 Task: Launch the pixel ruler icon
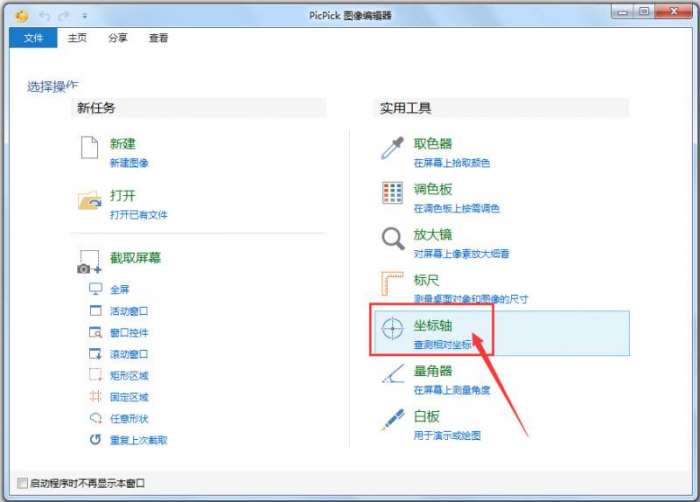point(392,284)
